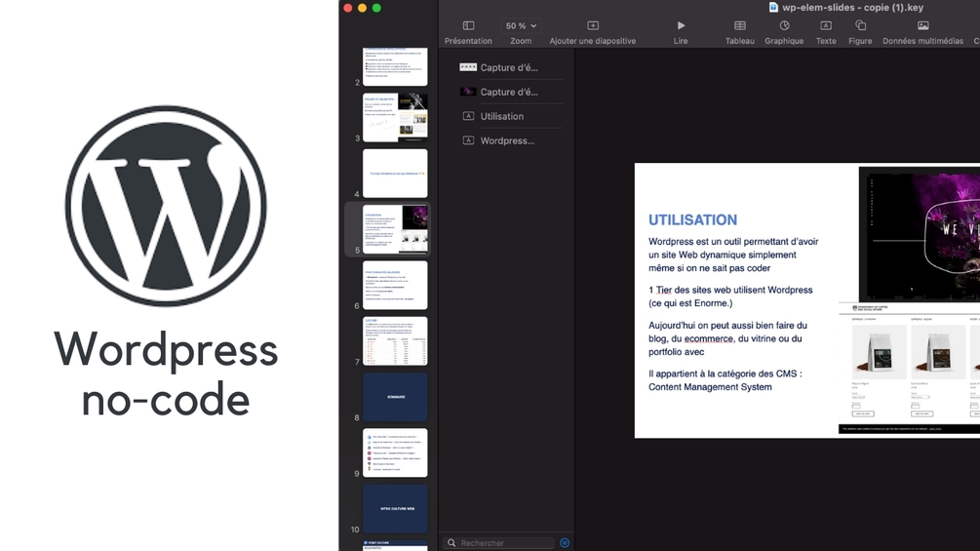Click the 'Aujourd'hui on peut aussi' paragraph

pos(727,338)
